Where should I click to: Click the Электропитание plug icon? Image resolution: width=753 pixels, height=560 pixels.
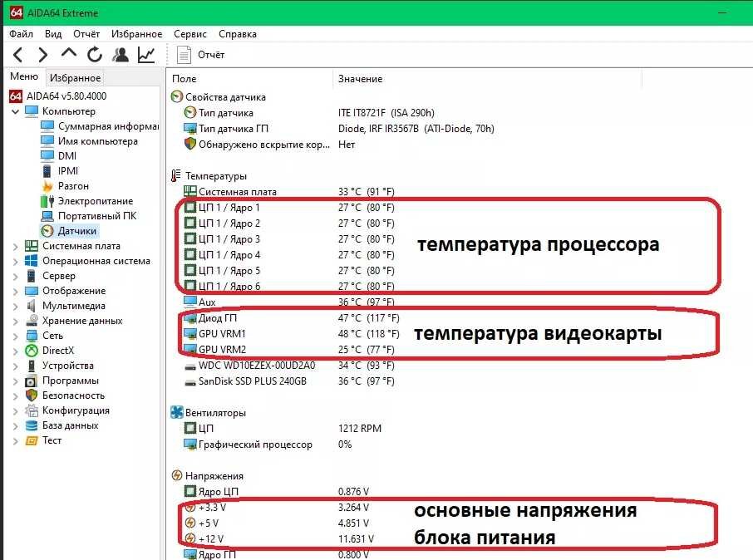(47, 201)
